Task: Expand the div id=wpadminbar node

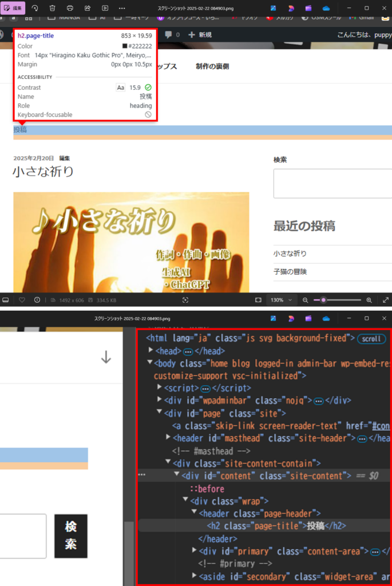Action: (160, 399)
